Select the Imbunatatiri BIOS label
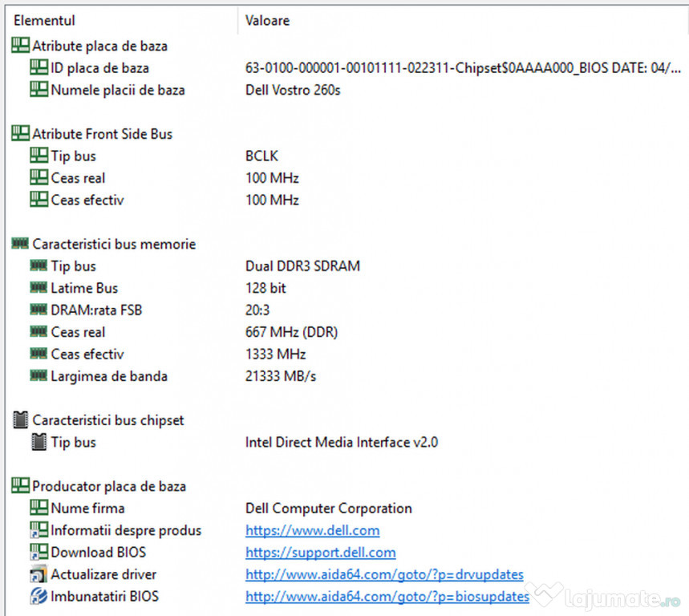 [x=104, y=596]
